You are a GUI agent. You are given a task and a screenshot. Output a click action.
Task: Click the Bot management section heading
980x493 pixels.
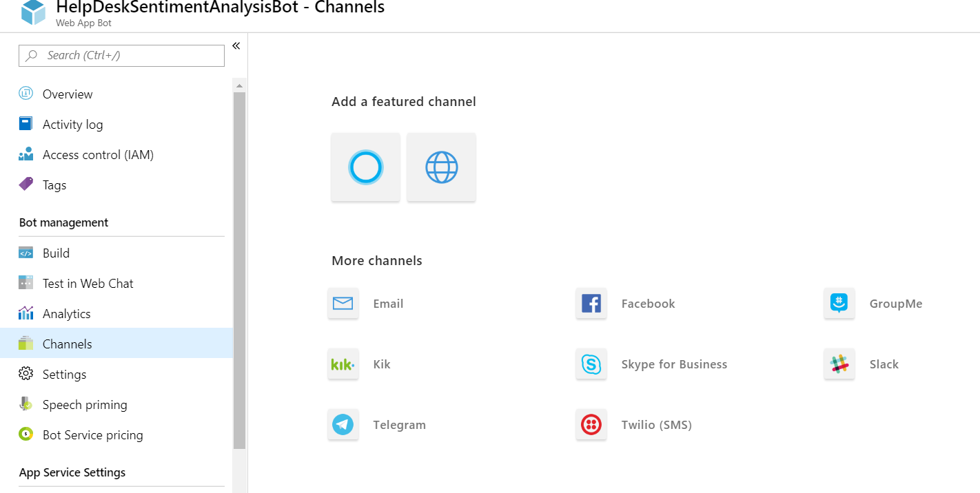(x=63, y=222)
